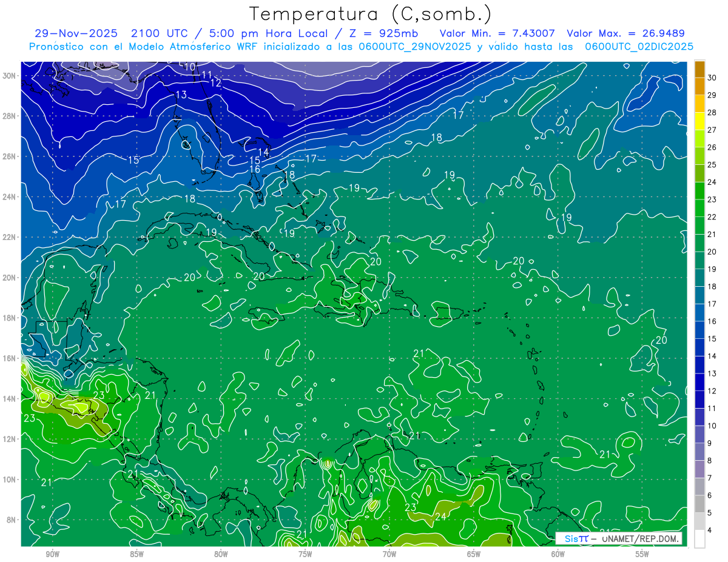Click the '6' label on the color scale
728x562 pixels.
709,495
